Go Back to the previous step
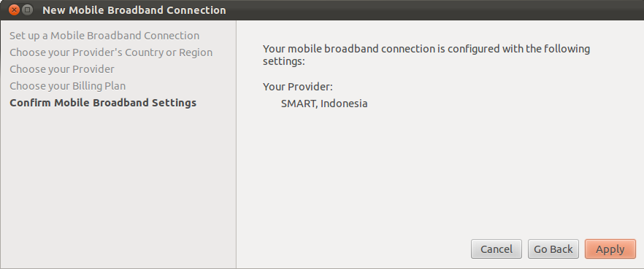Viewport: 644px width, 269px height. pyautogui.click(x=553, y=249)
